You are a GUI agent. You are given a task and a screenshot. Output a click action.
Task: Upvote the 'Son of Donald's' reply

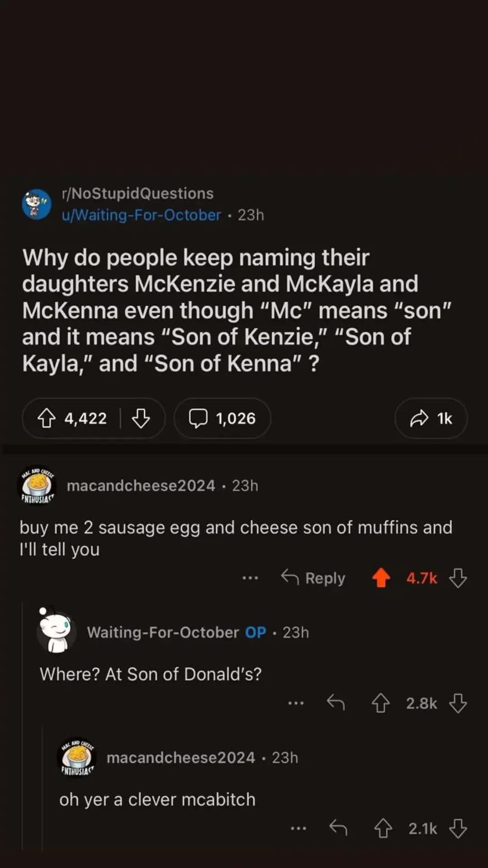(380, 703)
